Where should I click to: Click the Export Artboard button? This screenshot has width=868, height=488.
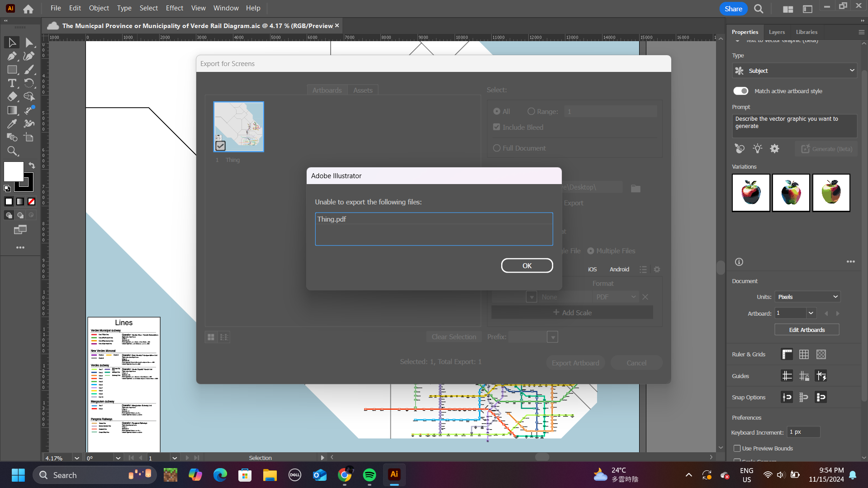click(x=575, y=363)
